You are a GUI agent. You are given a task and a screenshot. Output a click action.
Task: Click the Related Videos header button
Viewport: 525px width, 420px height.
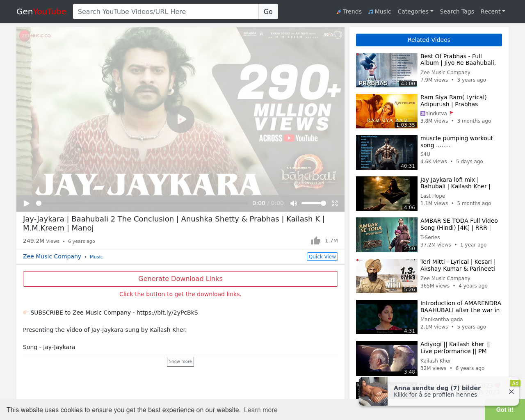tap(429, 40)
